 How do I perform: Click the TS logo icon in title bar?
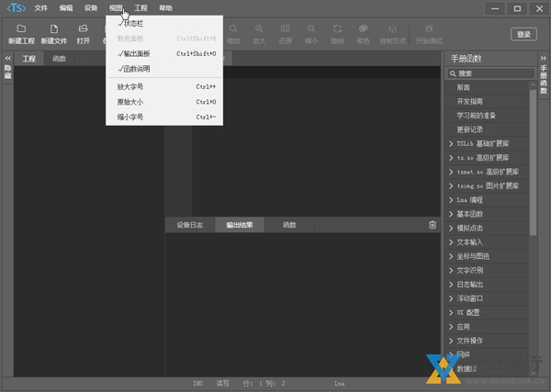click(16, 7)
